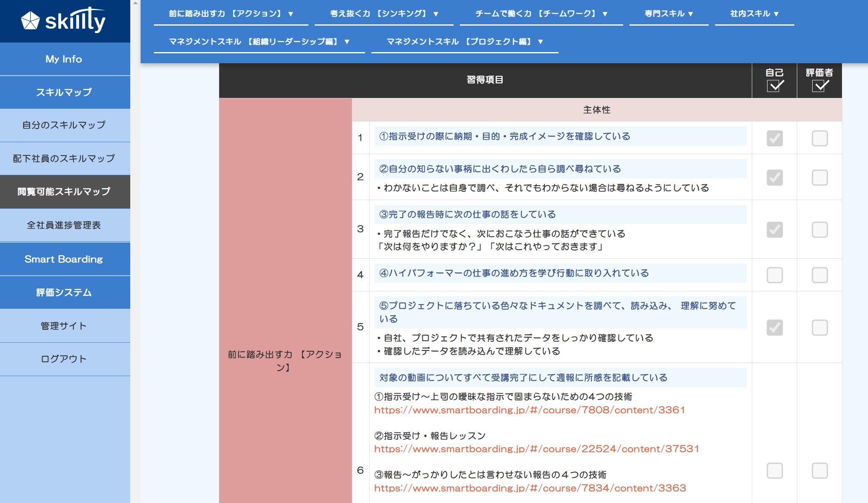Click ログアウト in the sidebar
Image resolution: width=868 pixels, height=503 pixels.
pos(65,359)
